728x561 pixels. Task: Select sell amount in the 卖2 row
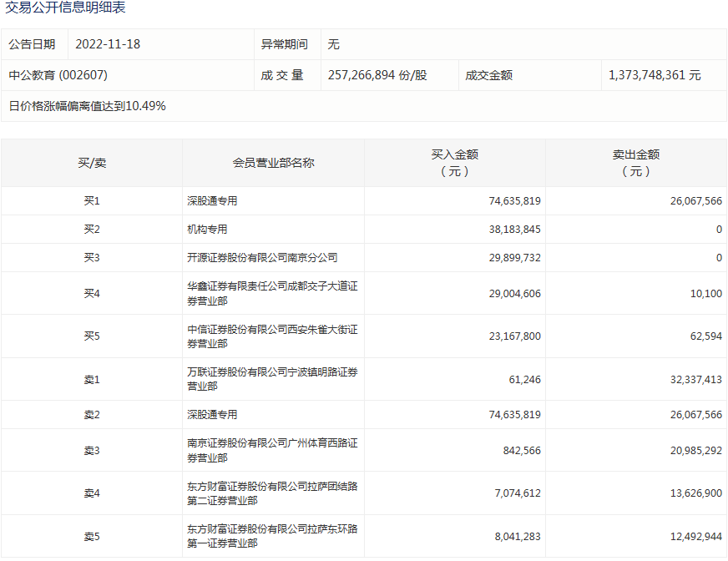(x=696, y=414)
